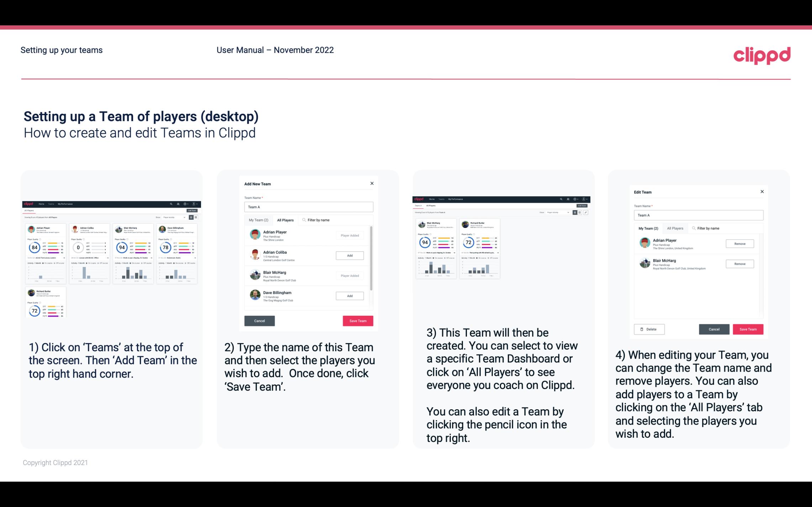Select All Players tab in Add New Team
This screenshot has height=507, width=812.
(285, 220)
